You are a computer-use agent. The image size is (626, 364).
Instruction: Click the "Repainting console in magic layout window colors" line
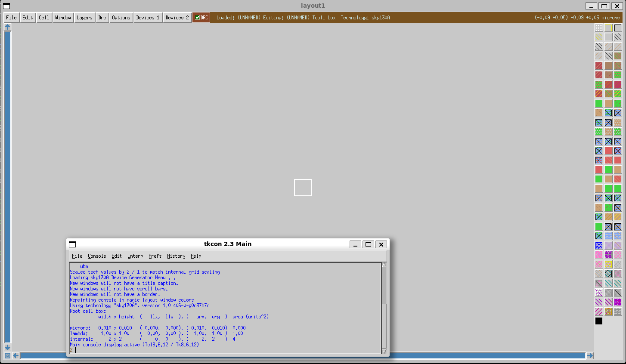pyautogui.click(x=132, y=300)
